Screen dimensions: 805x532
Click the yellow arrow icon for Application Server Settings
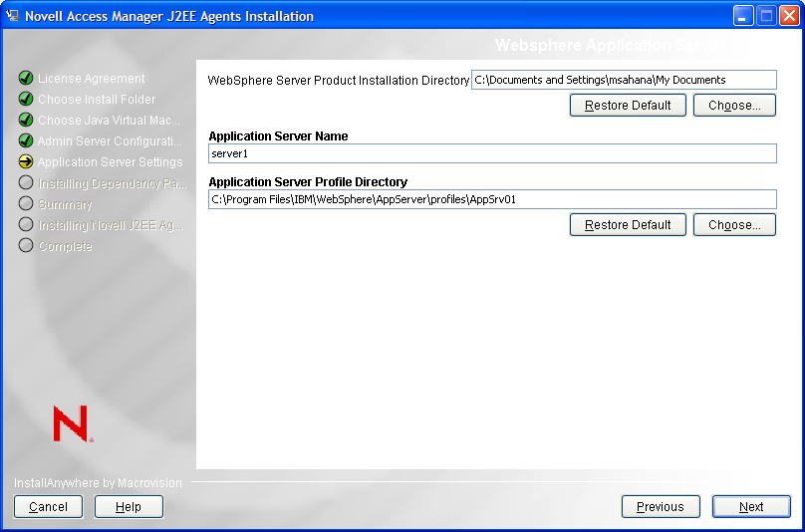coord(26,161)
